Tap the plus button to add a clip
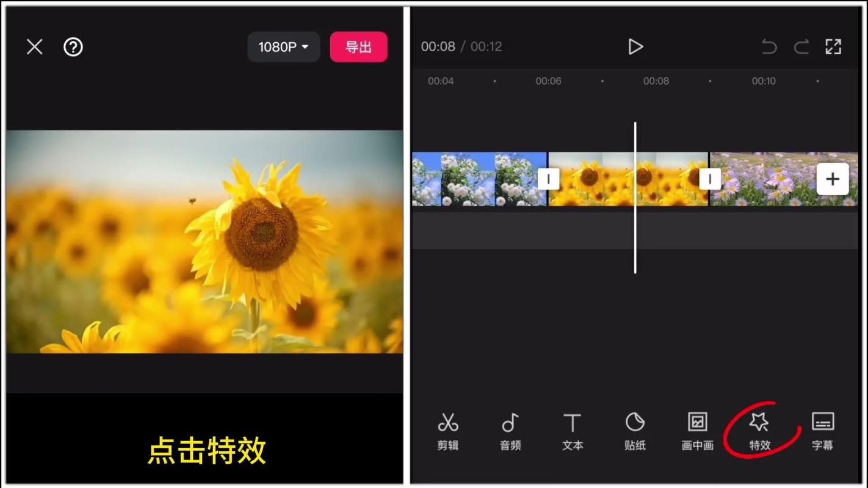The width and height of the screenshot is (868, 488). [833, 179]
